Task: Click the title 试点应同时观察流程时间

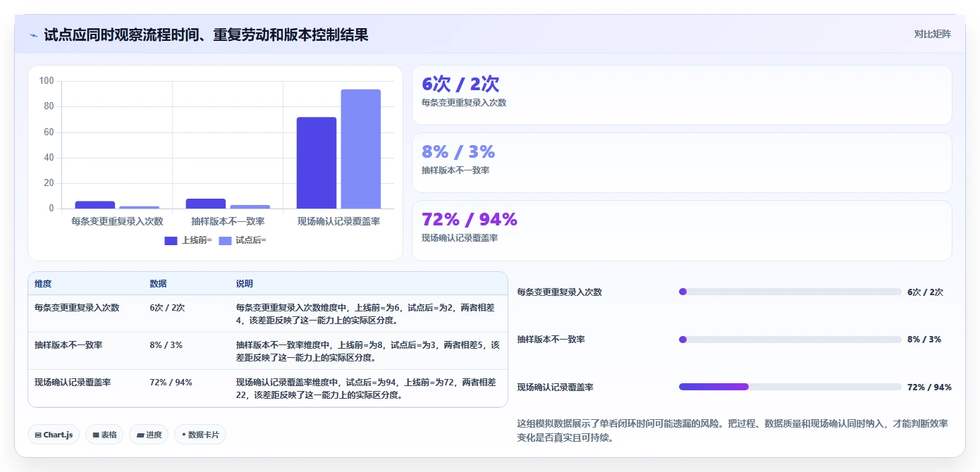Action: coord(206,35)
